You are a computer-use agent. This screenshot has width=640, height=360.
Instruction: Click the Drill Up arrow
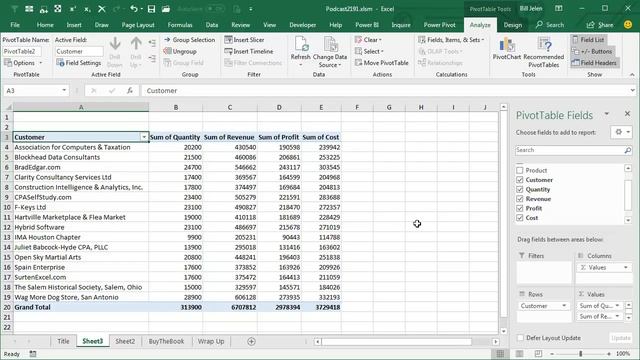(x=136, y=44)
